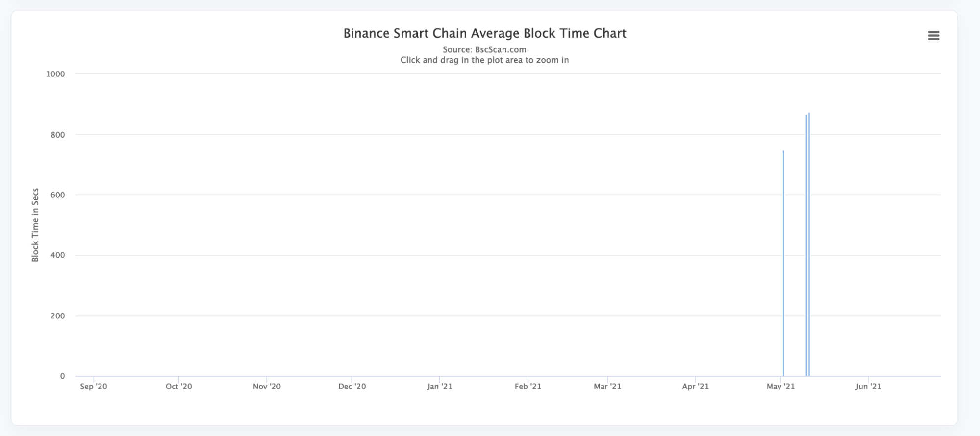980x436 pixels.
Task: Click the 600 y-axis value
Action: pos(58,195)
